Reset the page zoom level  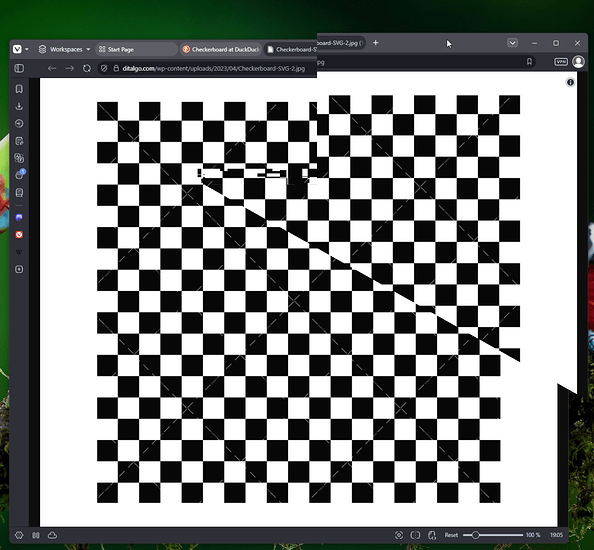pyautogui.click(x=451, y=535)
